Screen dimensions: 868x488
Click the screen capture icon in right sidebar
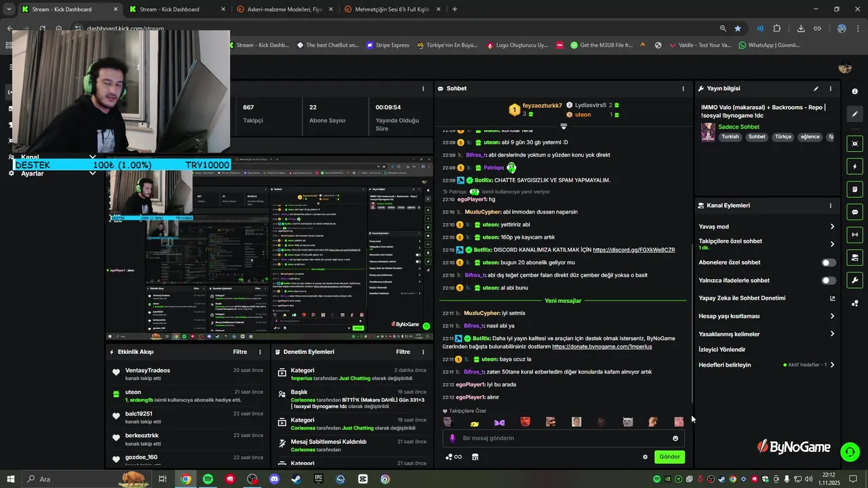[854, 144]
